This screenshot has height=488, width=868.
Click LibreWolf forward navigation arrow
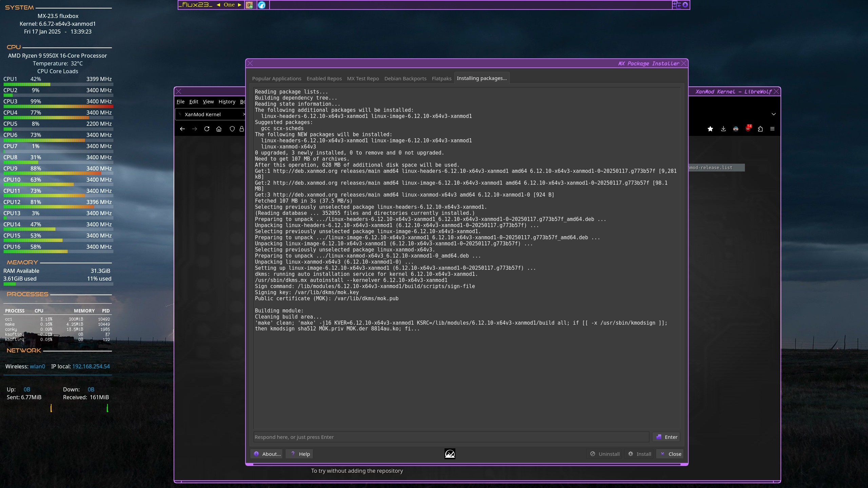coord(195,129)
